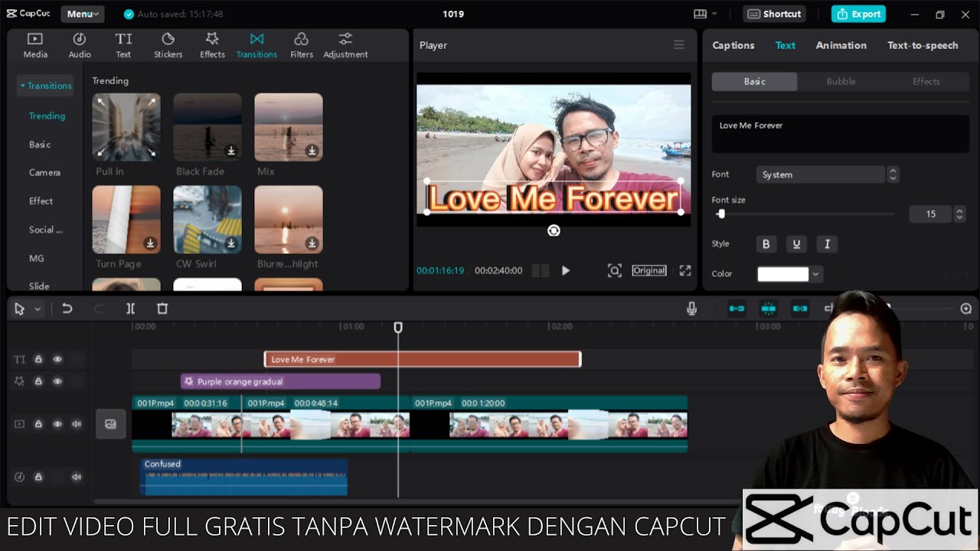
Task: Select the CW Swirl transition thumbnail
Action: [x=207, y=220]
